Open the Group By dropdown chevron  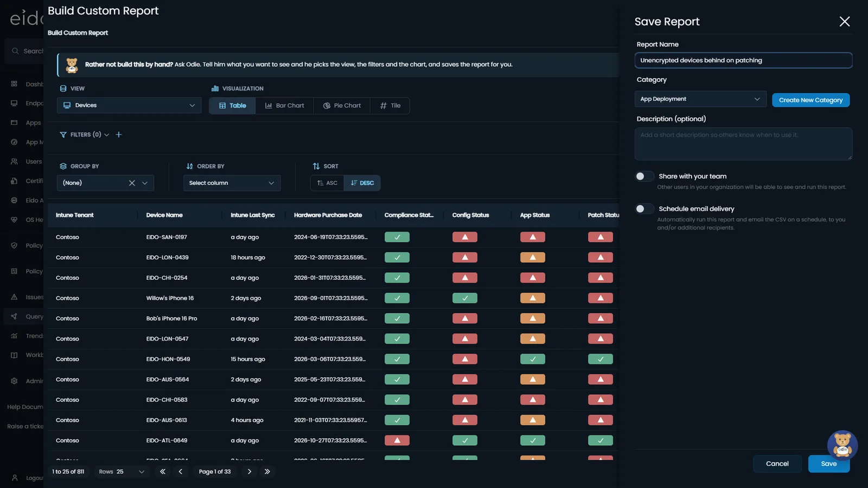[145, 183]
